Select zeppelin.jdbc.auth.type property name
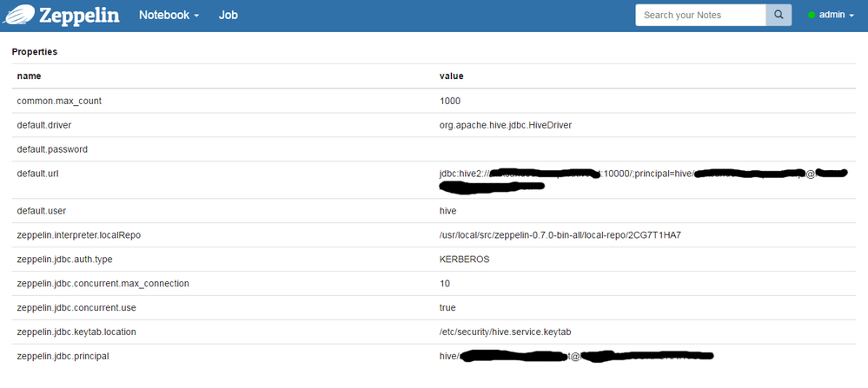868x388 pixels. (65, 260)
